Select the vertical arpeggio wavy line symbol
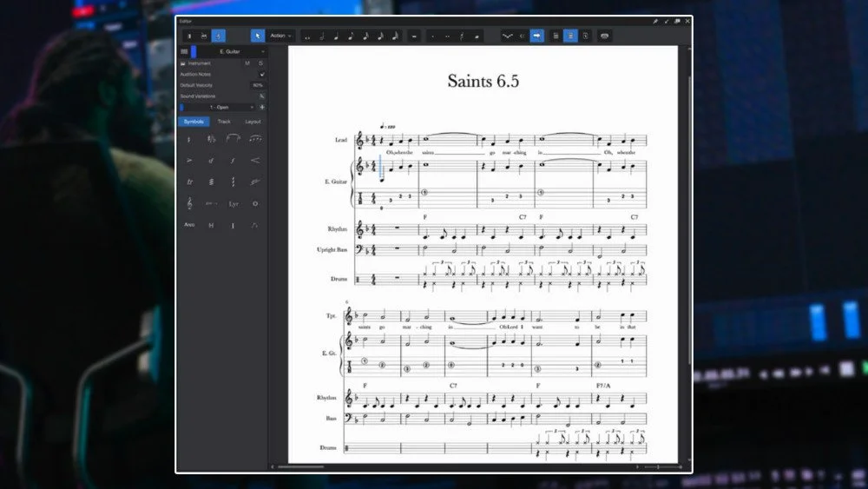This screenshot has width=868, height=489. [x=233, y=182]
